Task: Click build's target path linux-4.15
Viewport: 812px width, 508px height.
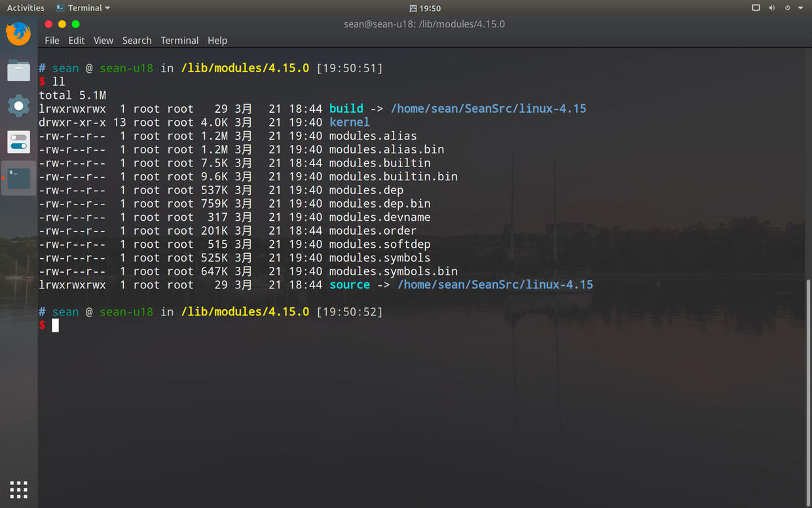Action: click(489, 109)
